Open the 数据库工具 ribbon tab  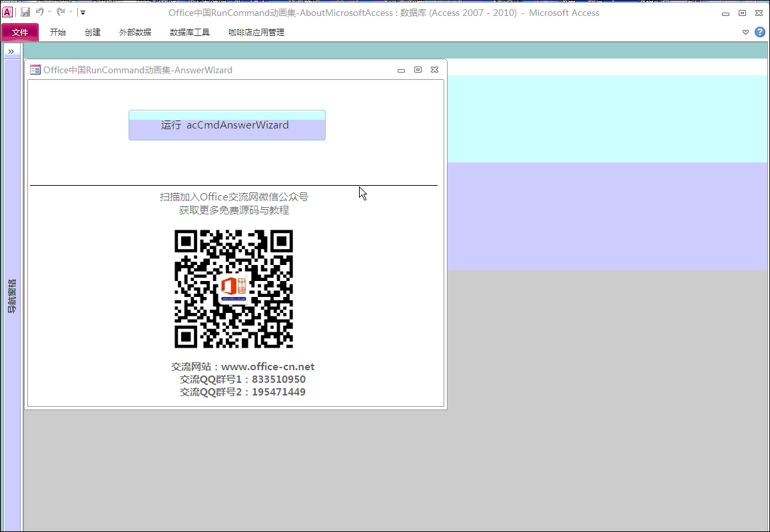tap(190, 33)
